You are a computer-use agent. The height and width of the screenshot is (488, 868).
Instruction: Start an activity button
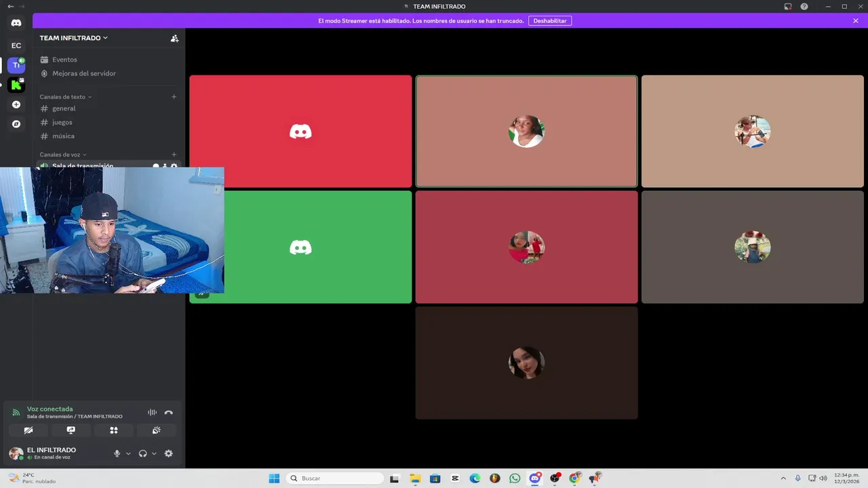coord(113,430)
